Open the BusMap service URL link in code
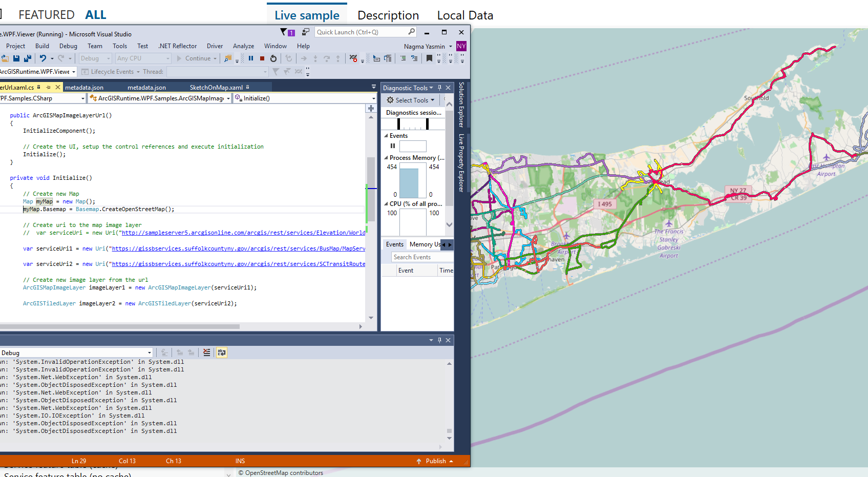Image resolution: width=868 pixels, height=477 pixels. pyautogui.click(x=239, y=248)
